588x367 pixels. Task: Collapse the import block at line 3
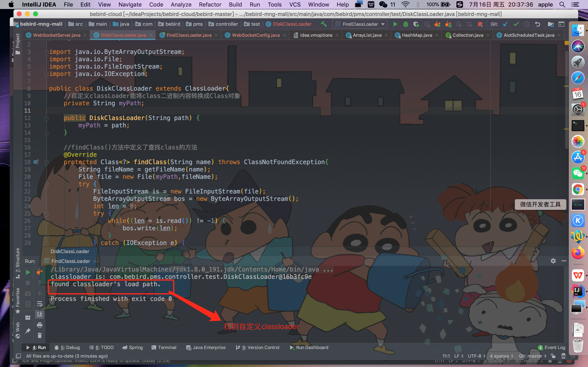pos(46,52)
